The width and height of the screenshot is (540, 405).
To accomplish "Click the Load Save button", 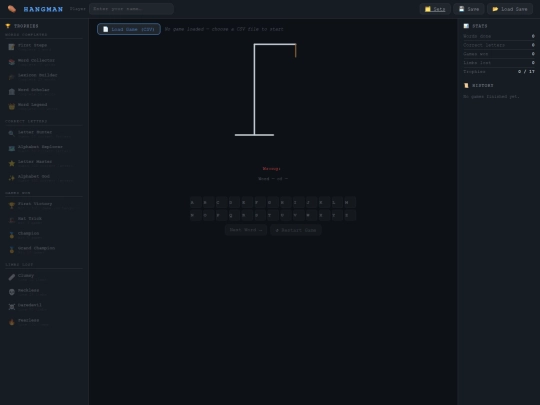I will 510,9.
